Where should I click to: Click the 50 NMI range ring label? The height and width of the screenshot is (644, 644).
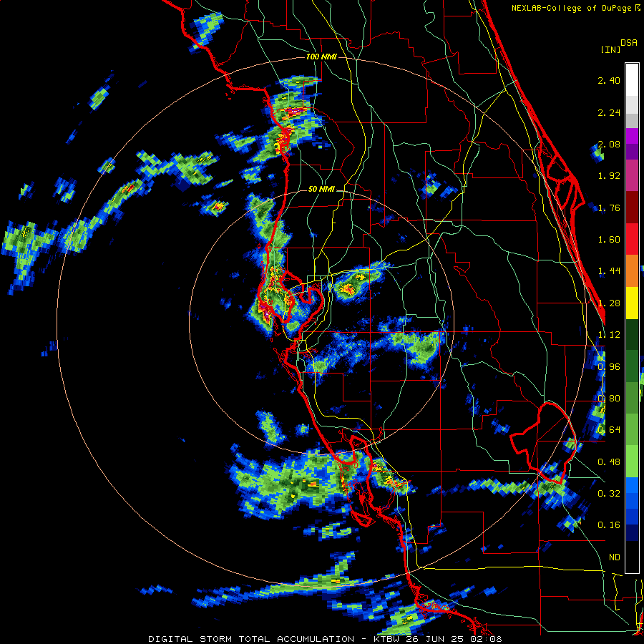pos(321,190)
